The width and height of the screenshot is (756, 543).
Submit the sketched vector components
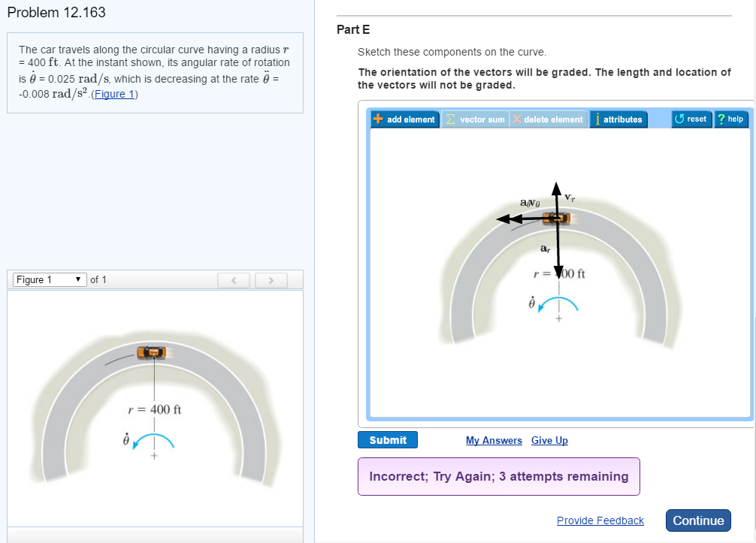point(388,439)
